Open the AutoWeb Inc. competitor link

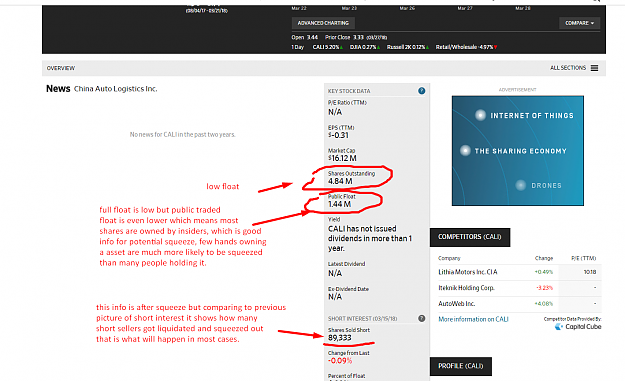pos(456,304)
